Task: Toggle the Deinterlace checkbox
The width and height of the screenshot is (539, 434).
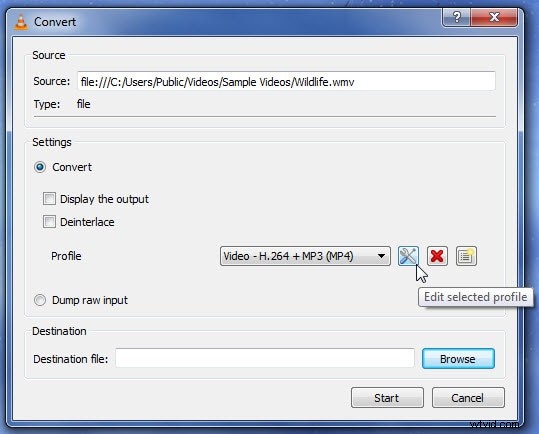Action: pos(49,222)
